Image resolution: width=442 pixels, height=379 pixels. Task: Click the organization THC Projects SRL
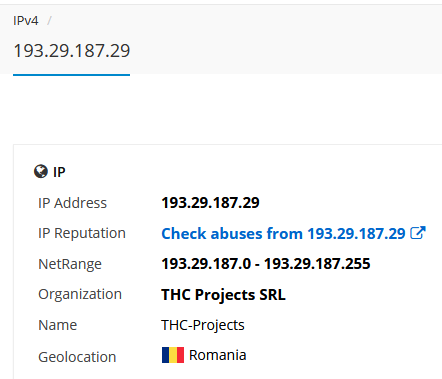tap(223, 295)
